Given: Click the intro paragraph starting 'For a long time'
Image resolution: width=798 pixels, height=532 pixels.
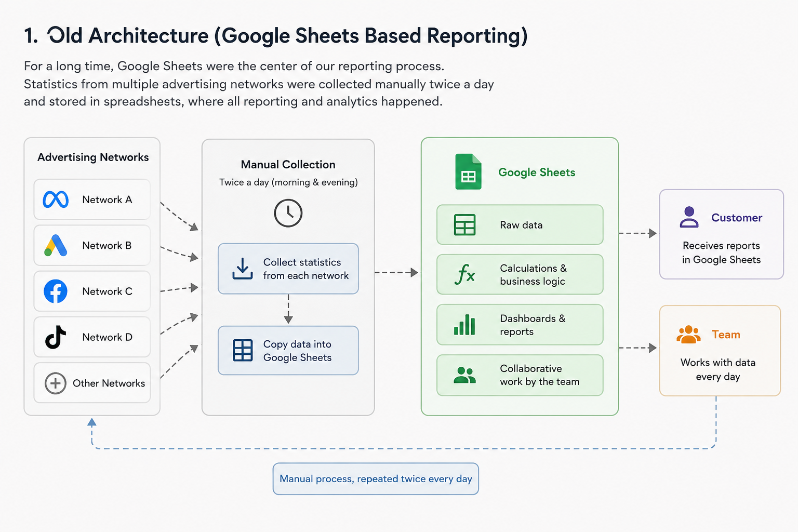Looking at the screenshot, I should 259,84.
